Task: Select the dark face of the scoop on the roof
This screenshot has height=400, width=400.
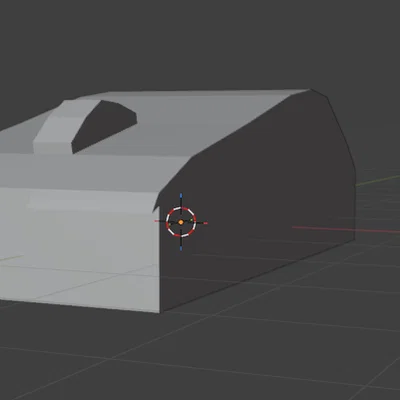Action: (104, 126)
